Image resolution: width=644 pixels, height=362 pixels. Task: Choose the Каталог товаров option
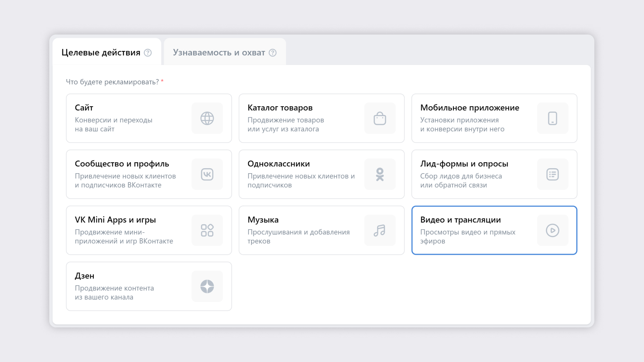point(321,118)
